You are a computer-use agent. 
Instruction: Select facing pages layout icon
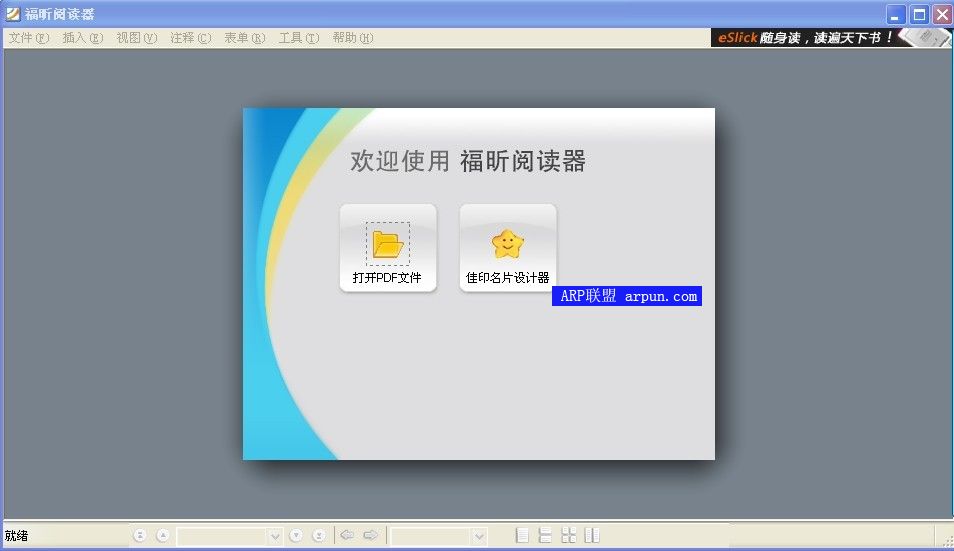coord(592,535)
